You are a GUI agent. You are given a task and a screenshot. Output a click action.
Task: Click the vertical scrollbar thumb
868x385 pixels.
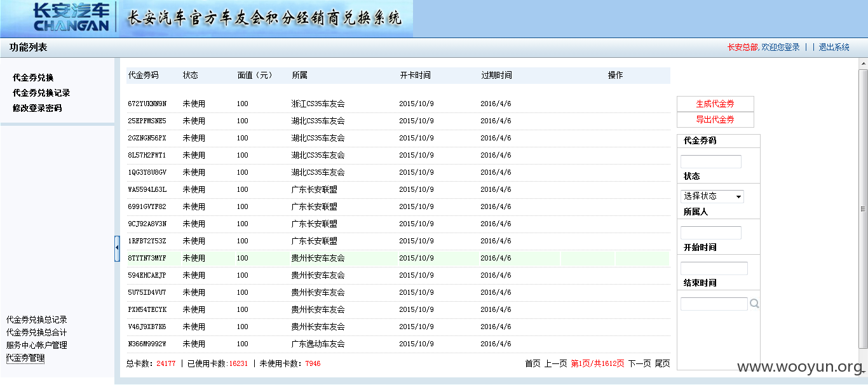point(863,208)
